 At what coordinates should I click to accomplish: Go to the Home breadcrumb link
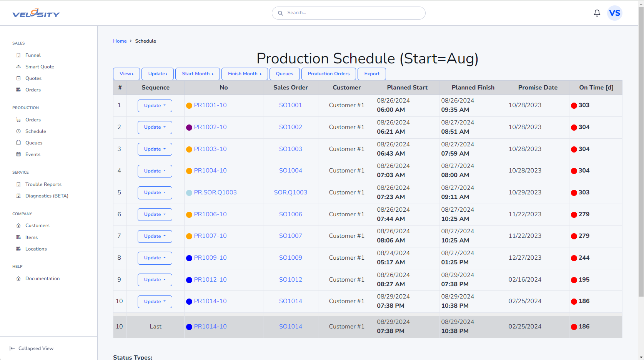coord(120,41)
